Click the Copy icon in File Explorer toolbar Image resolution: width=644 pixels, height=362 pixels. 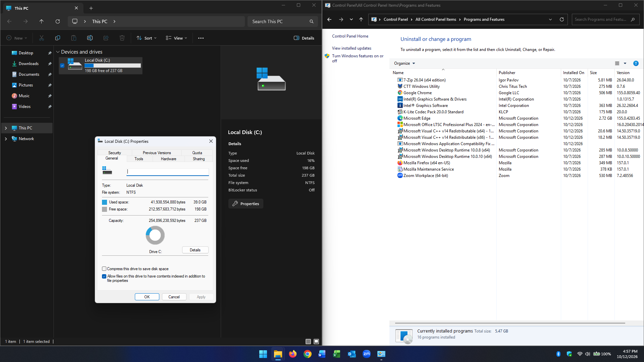(58, 38)
